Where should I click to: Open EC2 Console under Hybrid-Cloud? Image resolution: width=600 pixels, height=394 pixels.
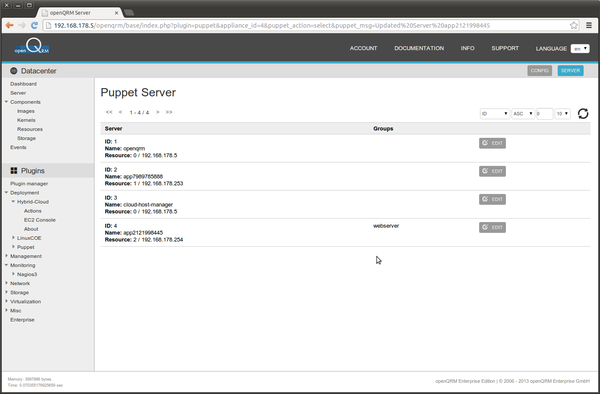pos(40,220)
